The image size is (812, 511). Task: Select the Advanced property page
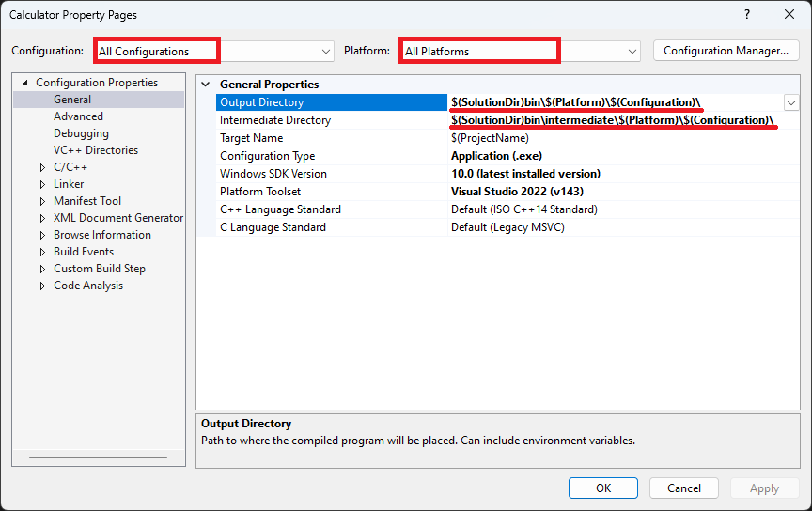point(78,116)
